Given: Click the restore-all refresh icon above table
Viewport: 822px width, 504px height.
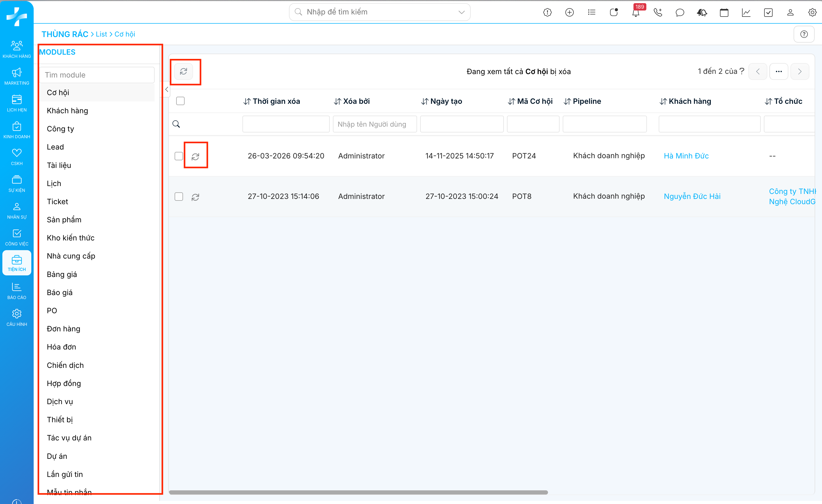Looking at the screenshot, I should coord(184,72).
